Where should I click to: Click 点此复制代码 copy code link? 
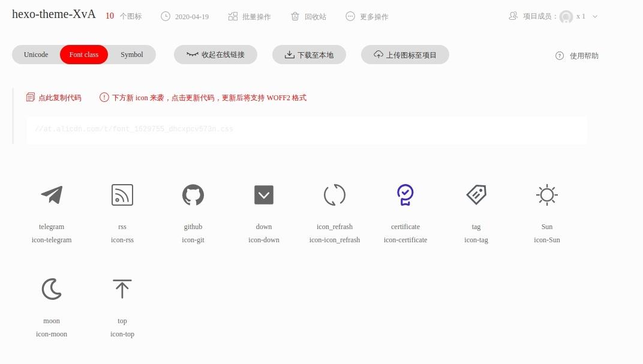pyautogui.click(x=60, y=98)
